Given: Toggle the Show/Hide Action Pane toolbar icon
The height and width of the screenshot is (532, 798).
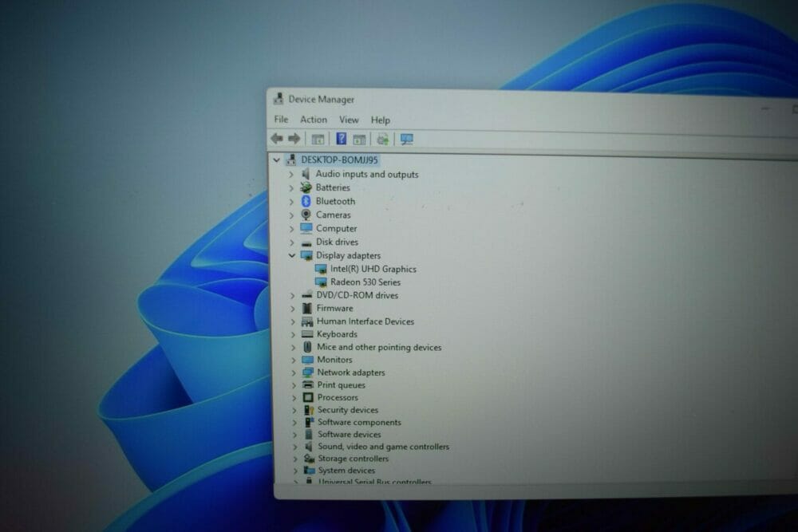Looking at the screenshot, I should 359,139.
